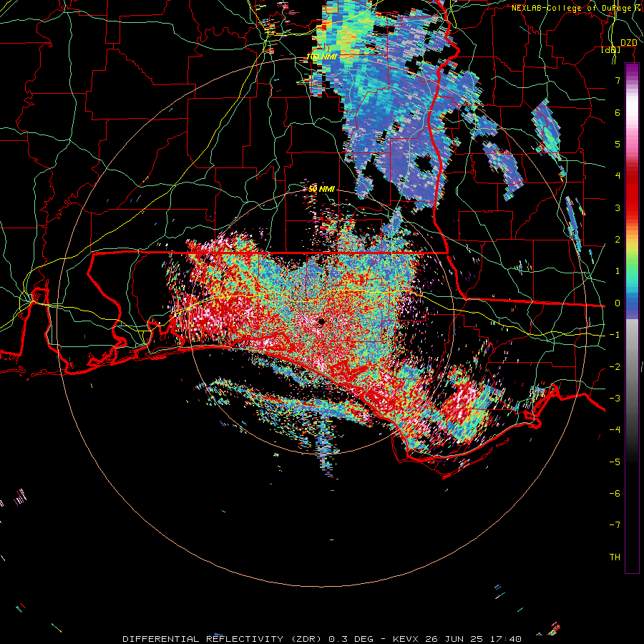Select the 100 NMI range ring label
Image resolution: width=644 pixels, height=644 pixels.
(321, 57)
